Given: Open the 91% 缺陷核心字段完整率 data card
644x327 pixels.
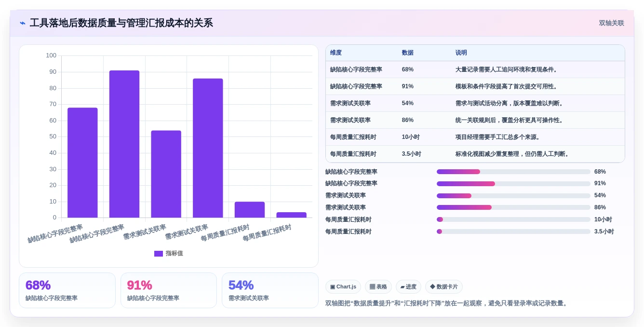Looking at the screenshot, I should coord(169,290).
